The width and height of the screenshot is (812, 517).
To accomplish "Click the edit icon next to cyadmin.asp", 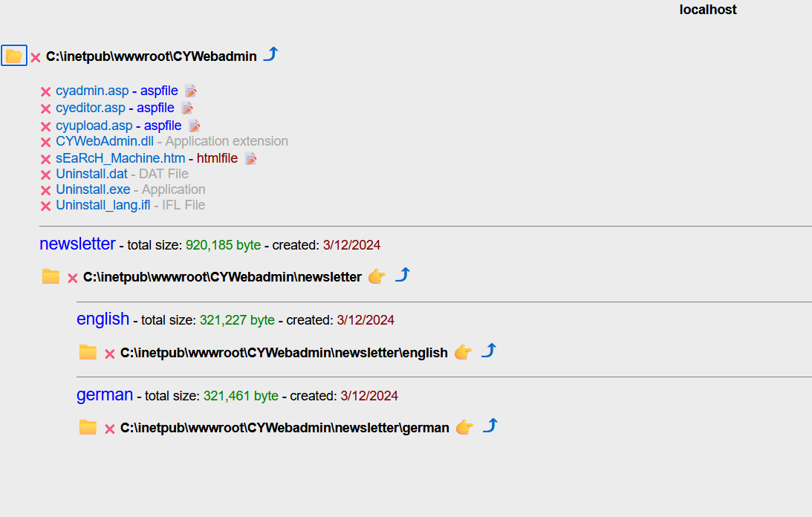I will pyautogui.click(x=191, y=91).
